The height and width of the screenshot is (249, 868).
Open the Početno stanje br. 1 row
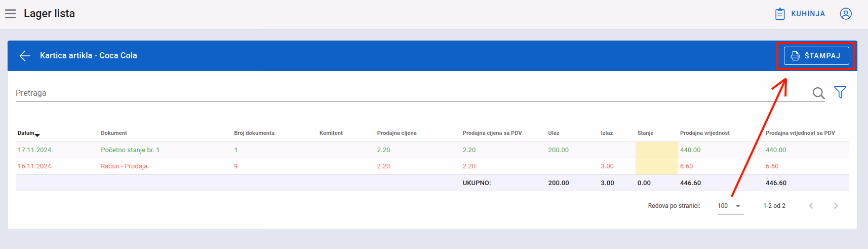click(432, 150)
